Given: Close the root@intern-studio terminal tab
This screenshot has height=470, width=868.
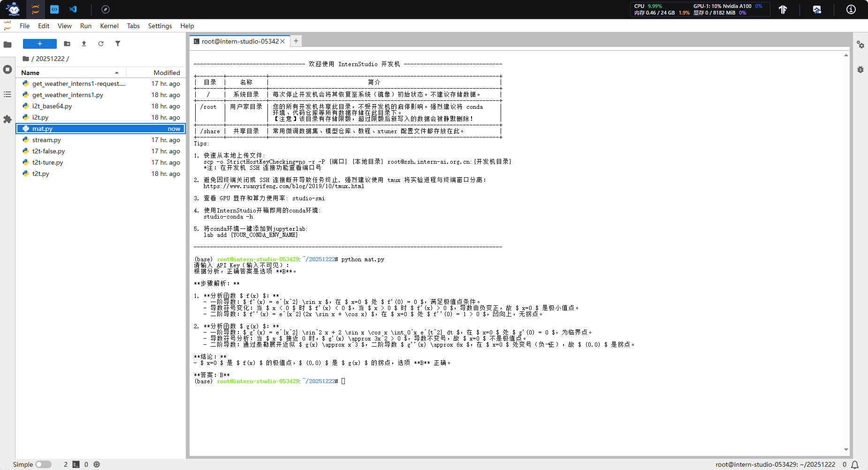Looking at the screenshot, I should point(282,41).
